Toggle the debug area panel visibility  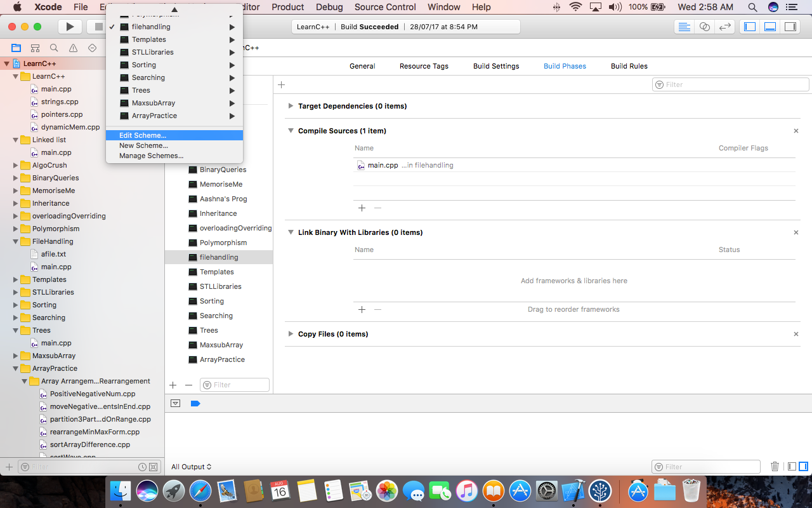770,27
